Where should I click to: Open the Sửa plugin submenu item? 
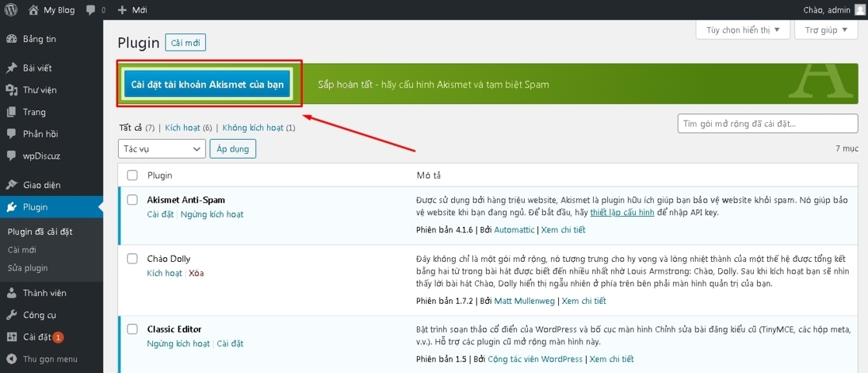(28, 268)
